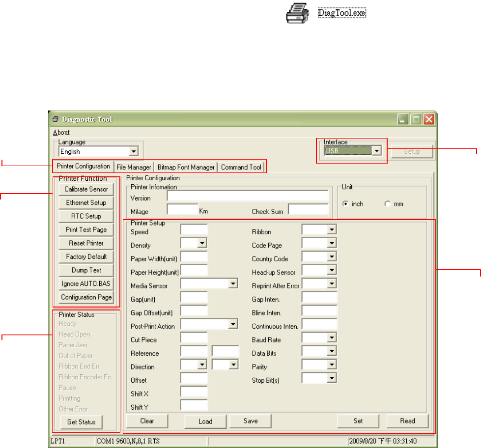Focus the Milage input field
481x448 pixels.
[x=182, y=209]
